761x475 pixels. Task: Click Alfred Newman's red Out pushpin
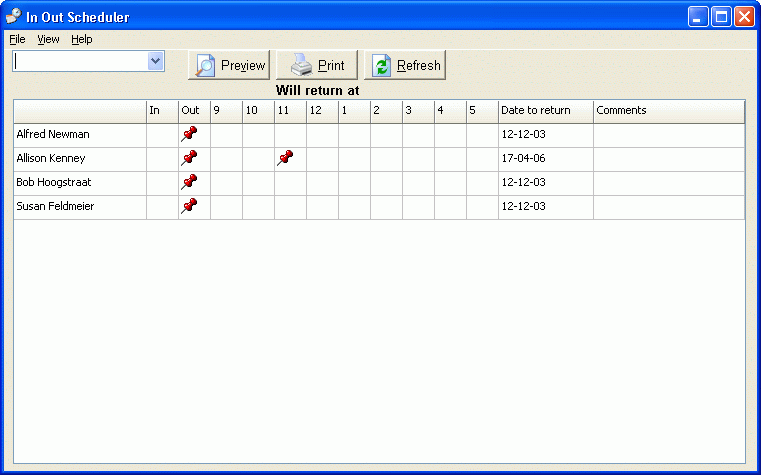pyautogui.click(x=189, y=134)
